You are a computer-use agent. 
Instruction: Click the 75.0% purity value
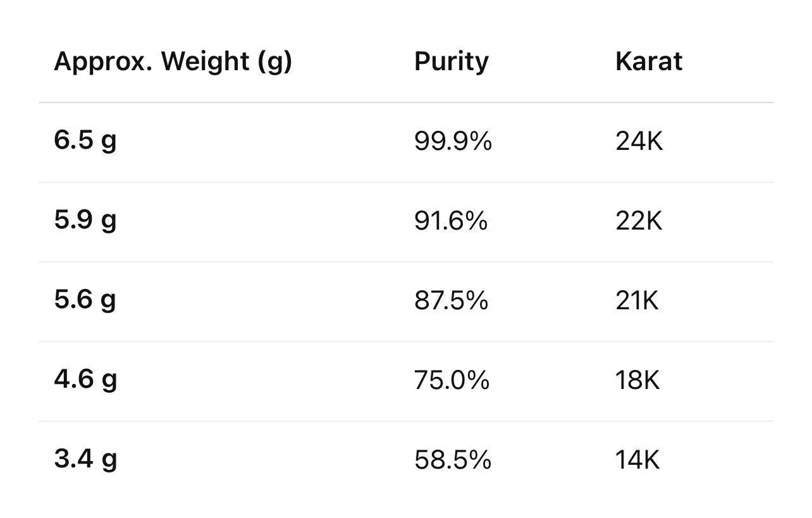click(x=452, y=381)
